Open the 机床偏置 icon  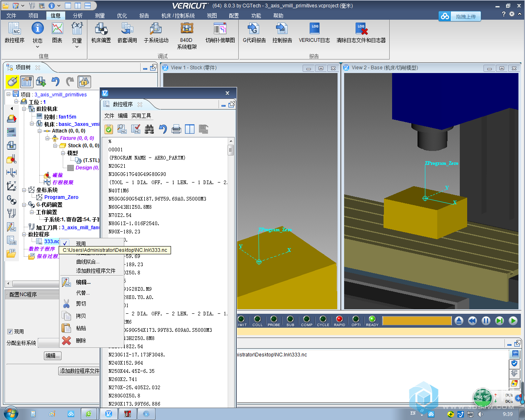pos(101,32)
